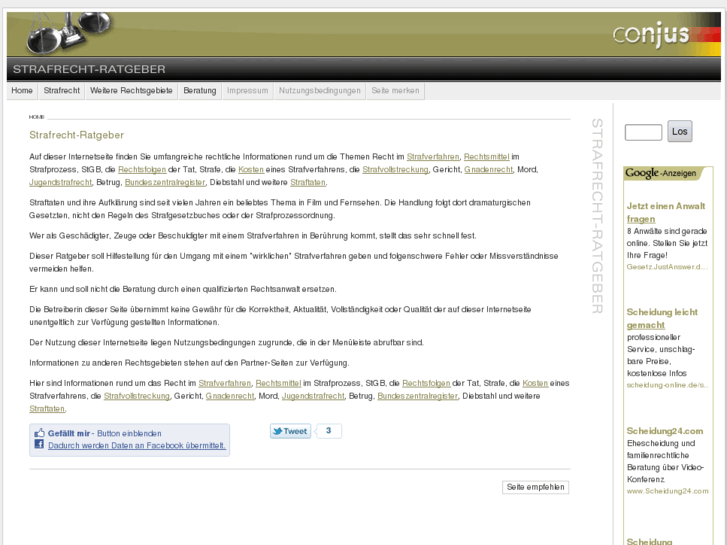Open scheidung-online.de ad URL
This screenshot has width=727, height=545.
[x=667, y=385]
